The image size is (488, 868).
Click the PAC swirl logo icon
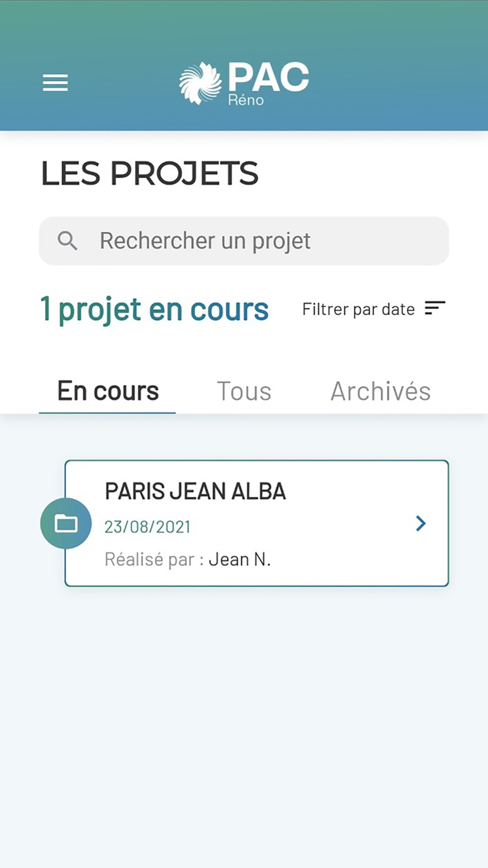pos(200,83)
